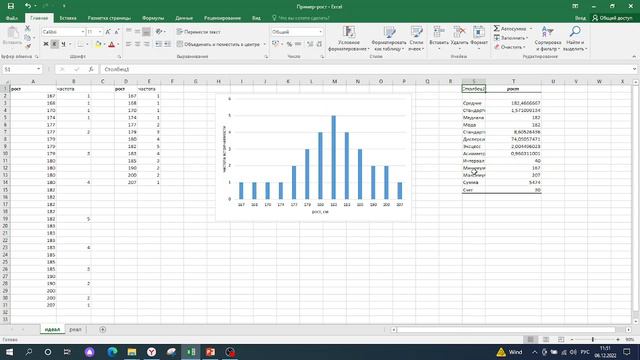Switch to Разметка страницы (Page Layout) tab
This screenshot has width=640, height=360.
click(109, 18)
